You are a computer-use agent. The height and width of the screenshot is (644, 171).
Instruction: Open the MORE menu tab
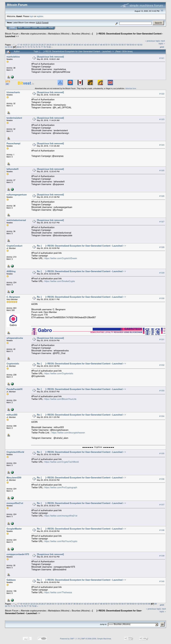(x=51, y=28)
